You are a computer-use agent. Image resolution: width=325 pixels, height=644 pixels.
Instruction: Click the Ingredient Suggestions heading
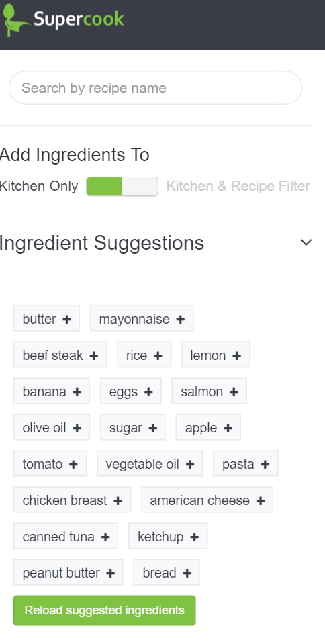[102, 242]
